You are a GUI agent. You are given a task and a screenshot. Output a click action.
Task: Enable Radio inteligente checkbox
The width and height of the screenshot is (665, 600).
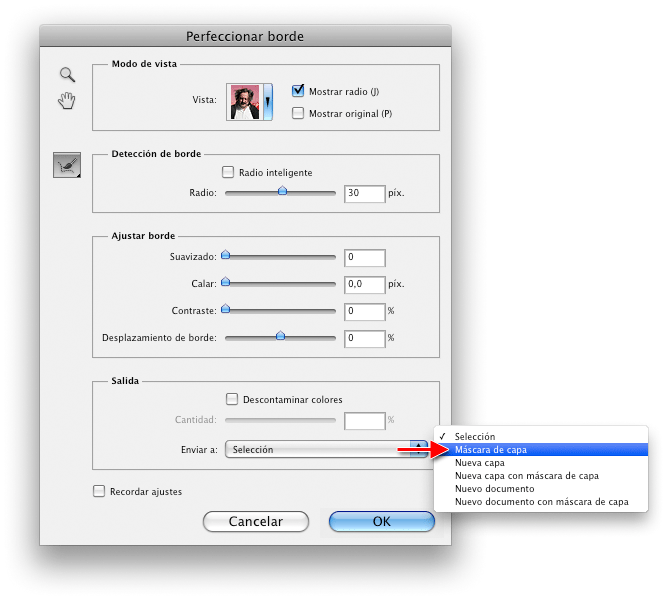(x=228, y=172)
